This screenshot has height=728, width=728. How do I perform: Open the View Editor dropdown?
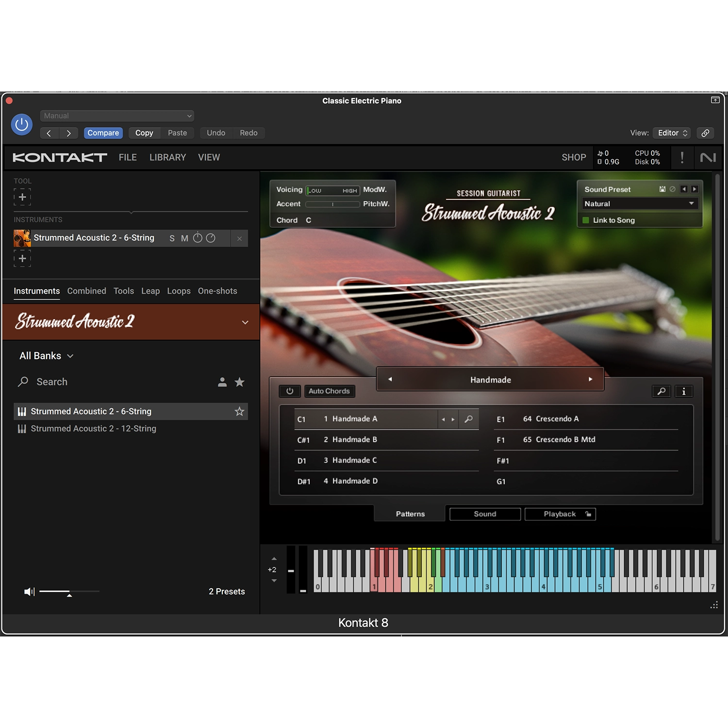(x=672, y=133)
